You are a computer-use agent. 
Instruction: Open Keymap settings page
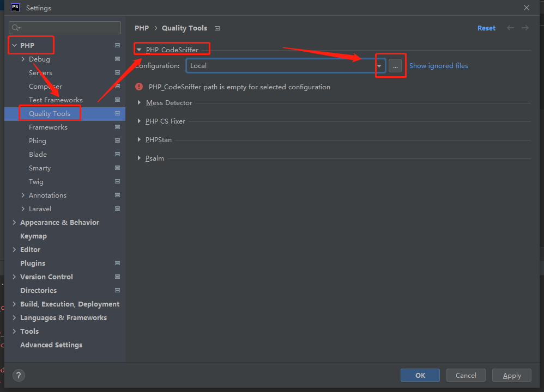(x=33, y=236)
